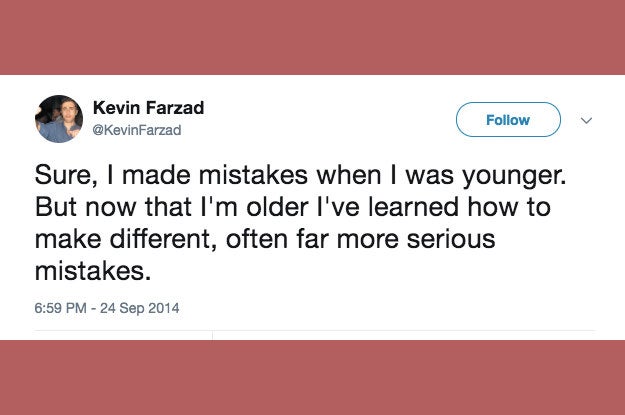This screenshot has height=415, width=625.
Task: Click the @KevinFarzad handle
Action: (137, 130)
